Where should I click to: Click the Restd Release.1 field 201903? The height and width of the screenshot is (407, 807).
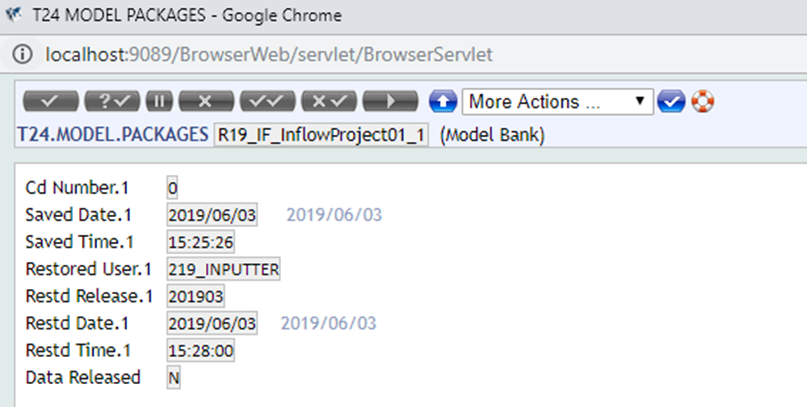tap(196, 297)
